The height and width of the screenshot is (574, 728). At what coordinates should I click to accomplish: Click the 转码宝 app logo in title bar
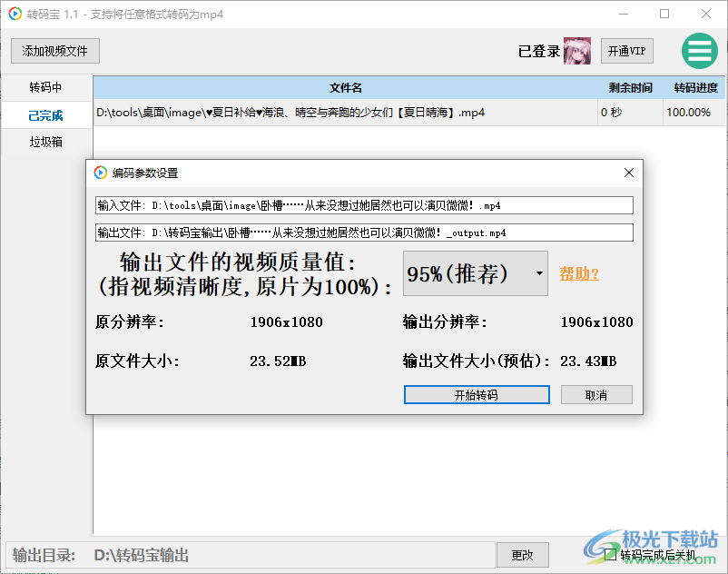click(15, 14)
